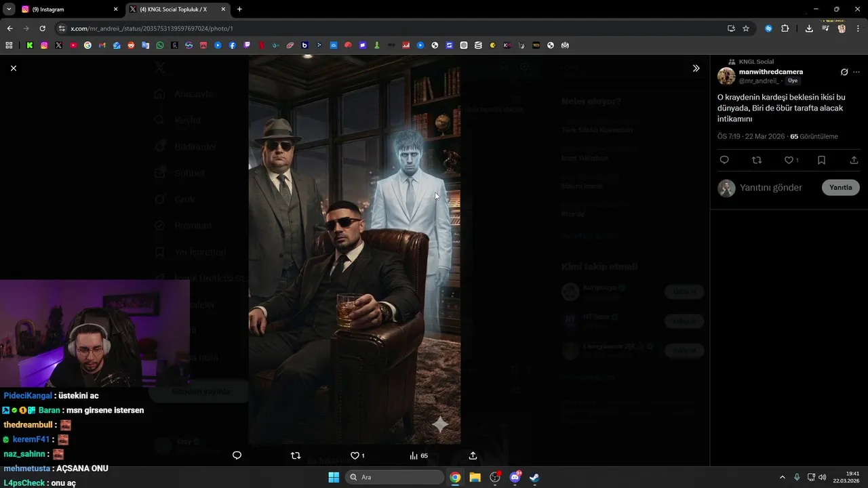Open the Gmail bookmark
868x488 pixels.
[102, 45]
